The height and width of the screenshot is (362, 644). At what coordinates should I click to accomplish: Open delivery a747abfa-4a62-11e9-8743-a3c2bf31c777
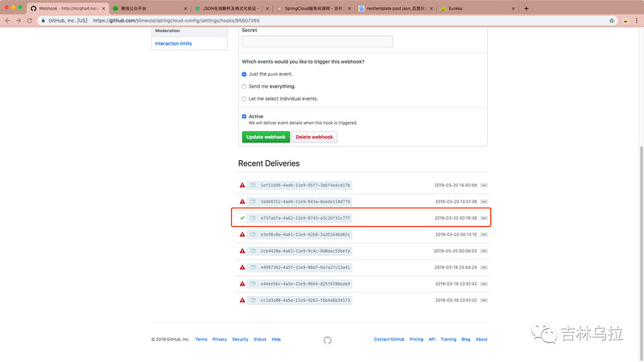305,218
